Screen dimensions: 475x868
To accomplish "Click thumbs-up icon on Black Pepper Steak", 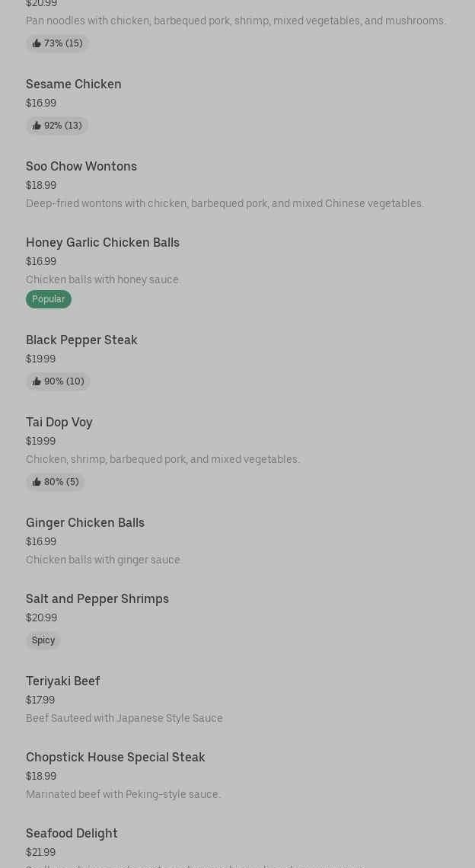I will [37, 381].
